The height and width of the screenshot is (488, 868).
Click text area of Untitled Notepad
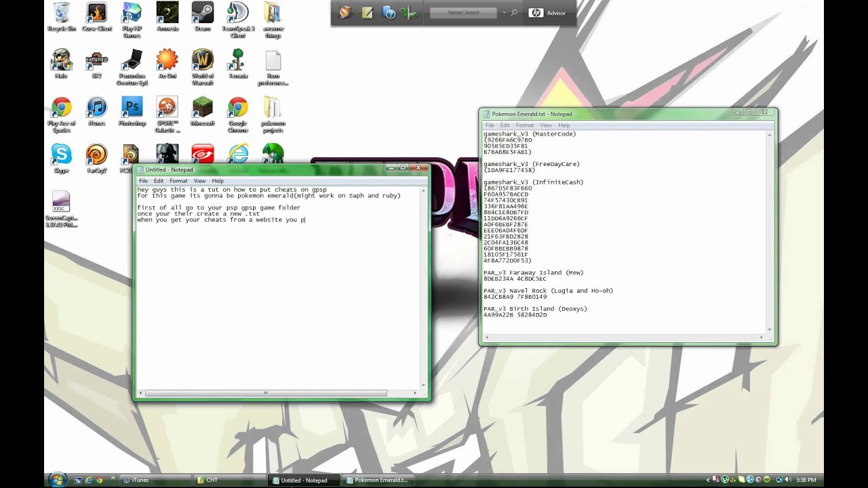pyautogui.click(x=277, y=287)
